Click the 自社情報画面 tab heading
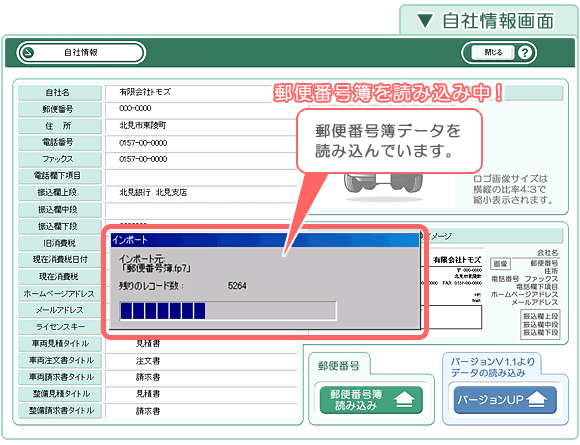Image resolution: width=580 pixels, height=445 pixels. click(x=498, y=21)
